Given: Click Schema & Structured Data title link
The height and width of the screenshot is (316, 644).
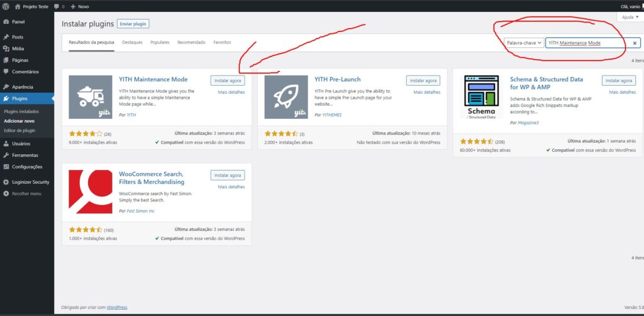Looking at the screenshot, I should [547, 83].
